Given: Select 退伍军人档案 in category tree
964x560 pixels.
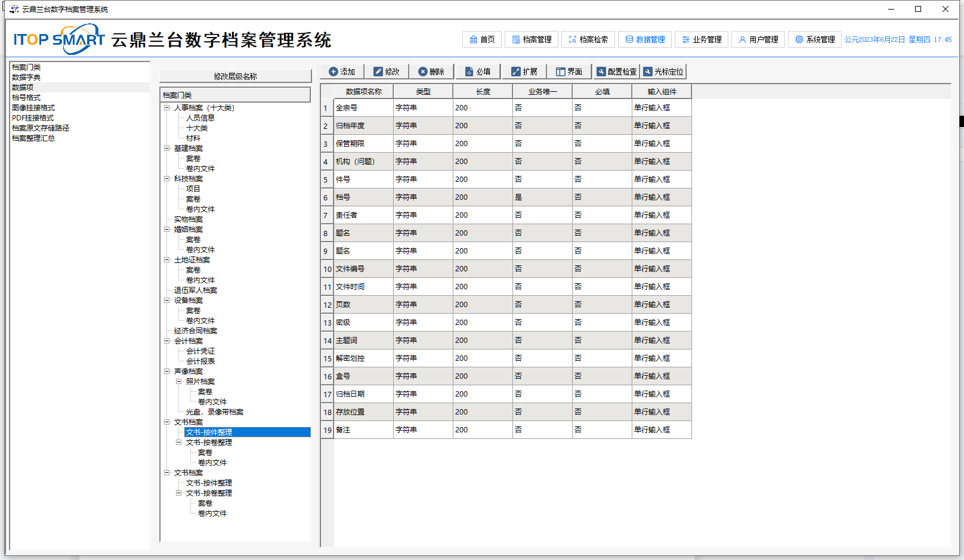Looking at the screenshot, I should coord(196,290).
